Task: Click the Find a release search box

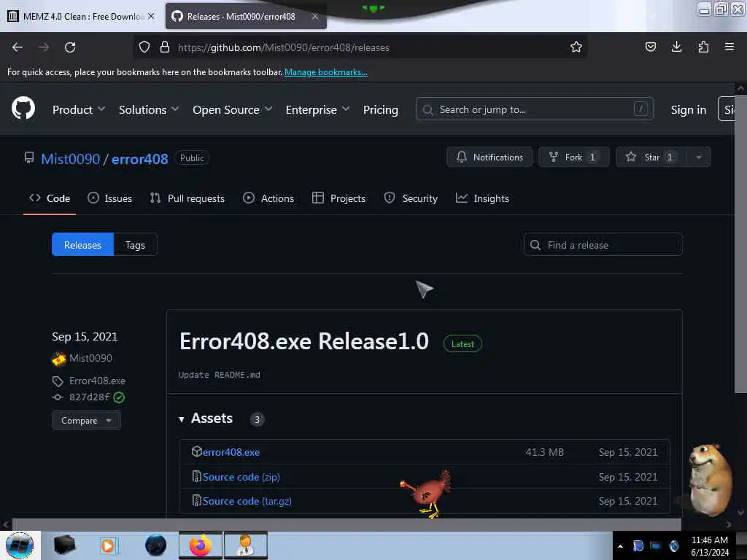Action: coord(603,244)
